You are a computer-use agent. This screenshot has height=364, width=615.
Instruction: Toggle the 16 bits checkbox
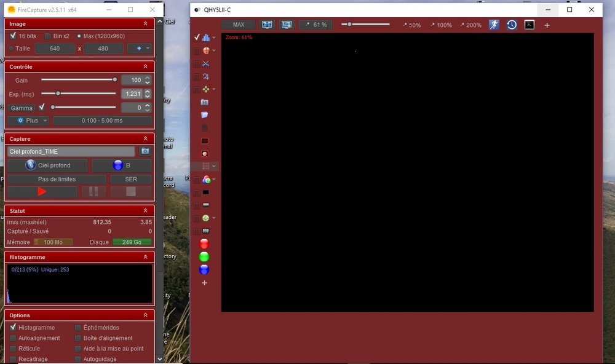click(x=13, y=36)
